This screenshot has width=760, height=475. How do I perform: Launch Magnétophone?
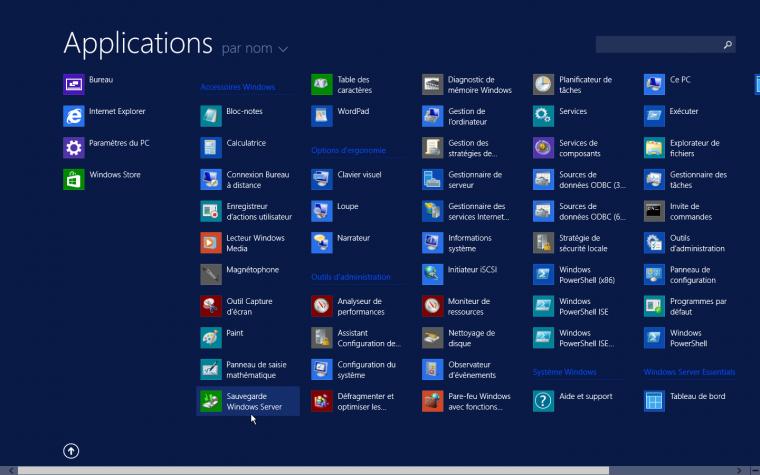pyautogui.click(x=211, y=274)
